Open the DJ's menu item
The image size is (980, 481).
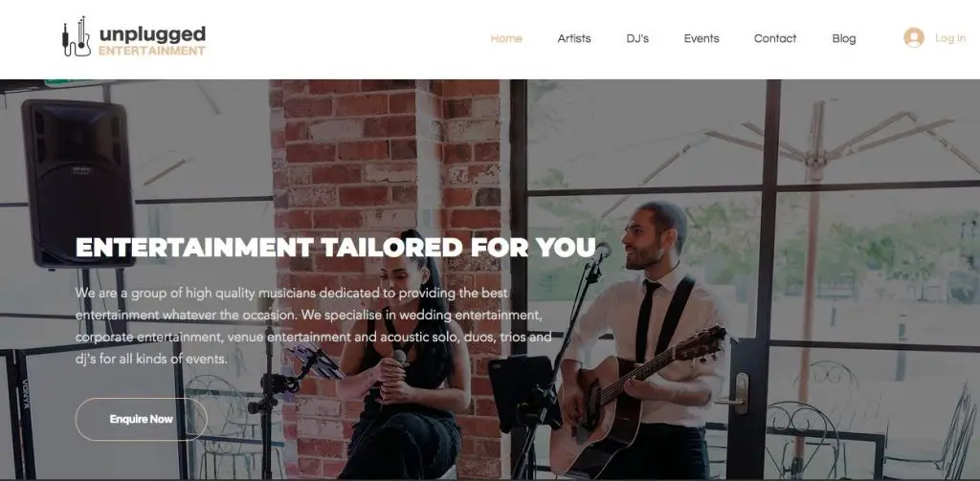pyautogui.click(x=637, y=39)
